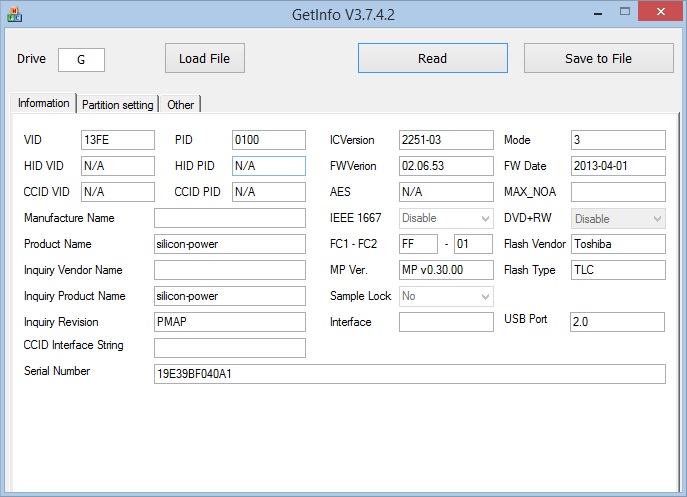Click the ICVersion field showing 2251-03
The image size is (687, 497).
tap(446, 140)
